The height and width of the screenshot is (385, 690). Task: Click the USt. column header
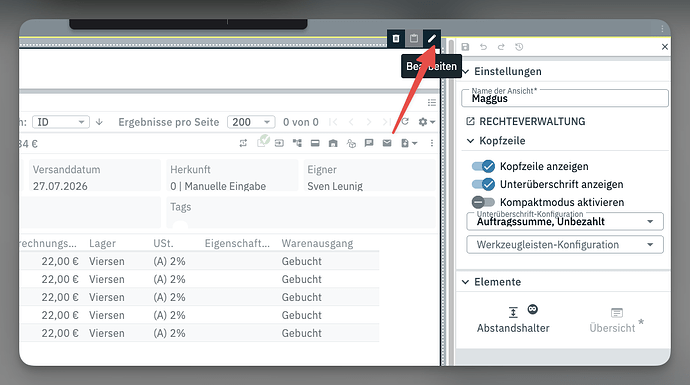coord(163,243)
